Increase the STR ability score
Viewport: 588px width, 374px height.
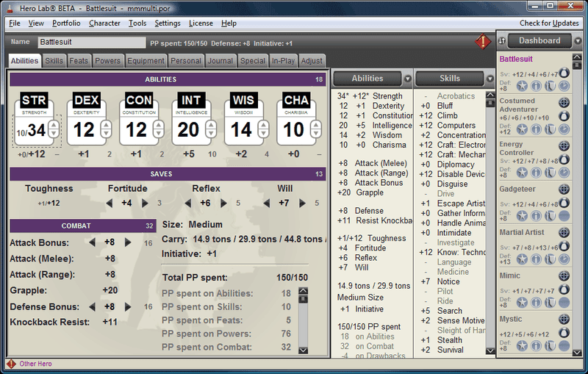coord(54,125)
